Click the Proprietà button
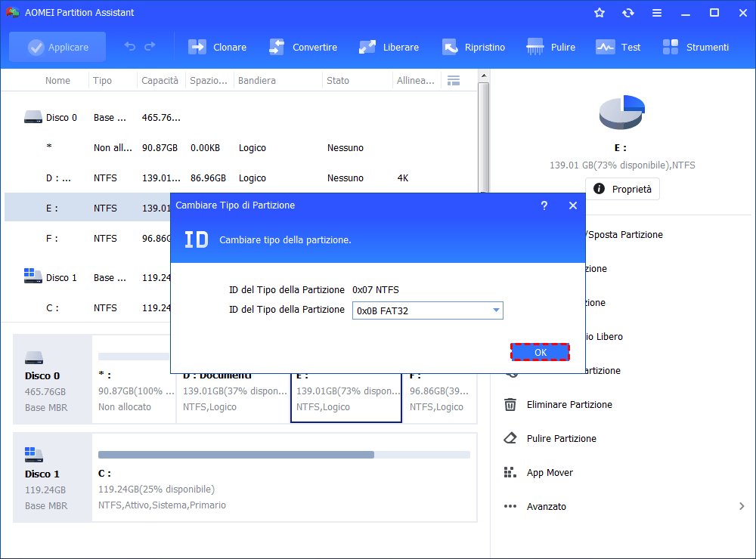Viewport: 756px width, 559px height. coord(622,189)
